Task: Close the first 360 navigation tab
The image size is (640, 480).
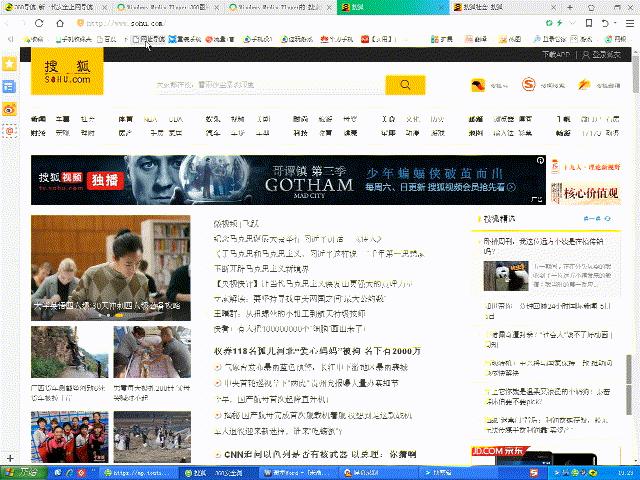Action: point(104,7)
